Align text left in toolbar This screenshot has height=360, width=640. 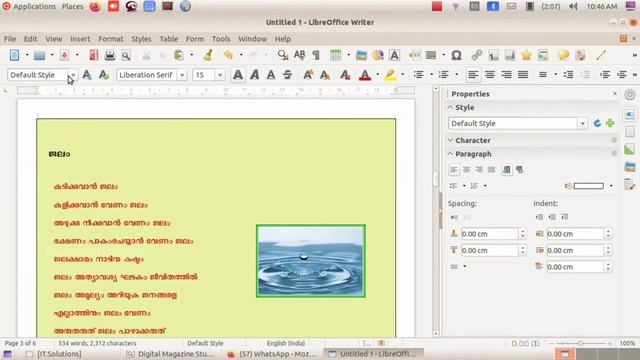pyautogui.click(x=473, y=75)
